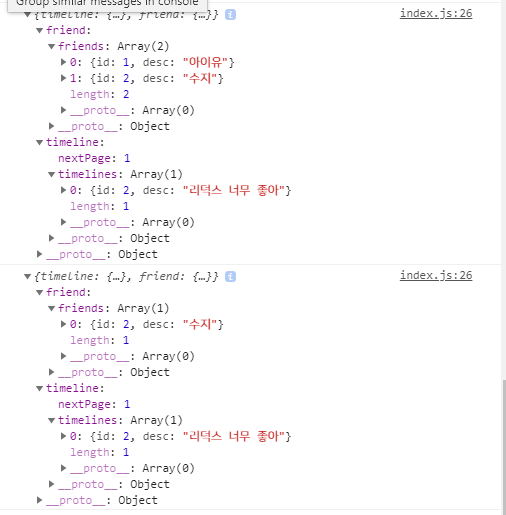Expand last __proto__: Object at the bottom

click(x=39, y=500)
